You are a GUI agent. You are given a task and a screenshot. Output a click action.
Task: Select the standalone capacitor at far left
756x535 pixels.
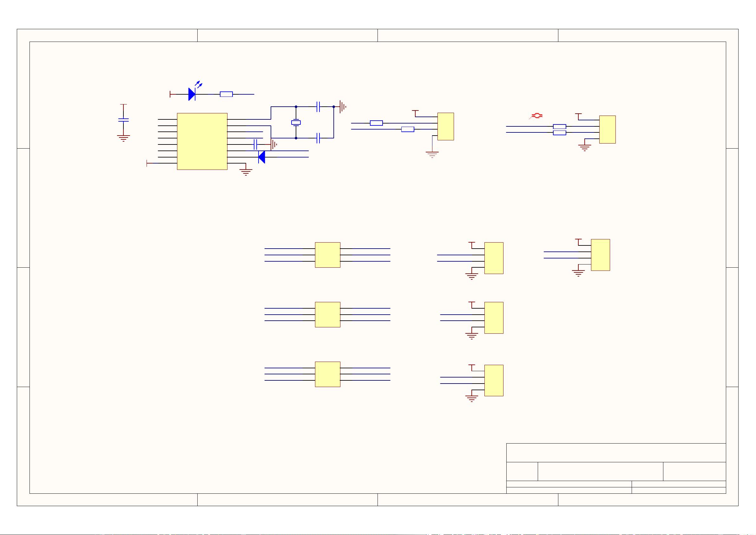[x=123, y=120]
